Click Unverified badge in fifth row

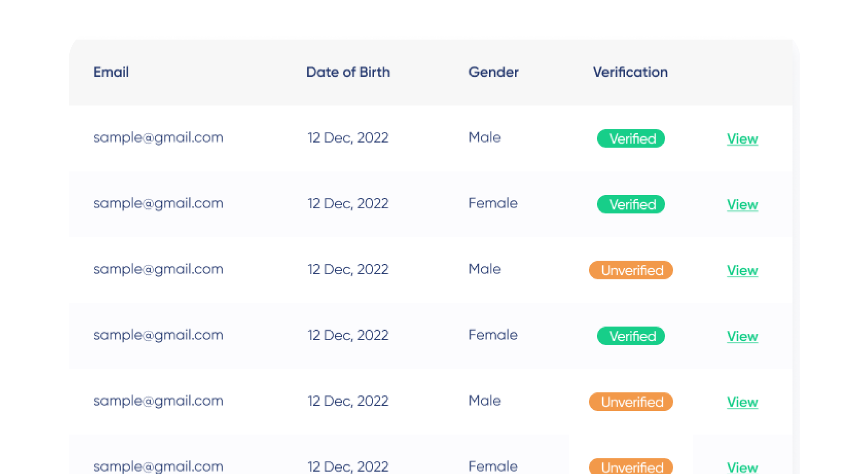click(x=631, y=402)
